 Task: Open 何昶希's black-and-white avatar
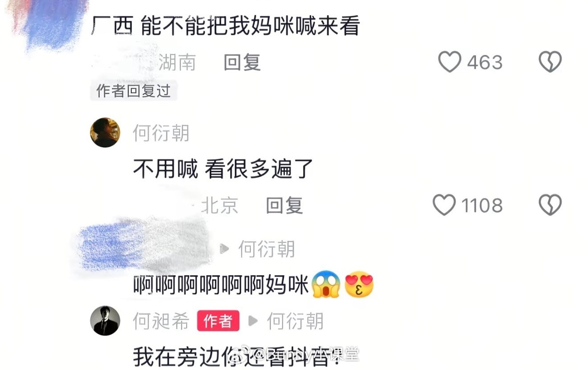point(105,321)
